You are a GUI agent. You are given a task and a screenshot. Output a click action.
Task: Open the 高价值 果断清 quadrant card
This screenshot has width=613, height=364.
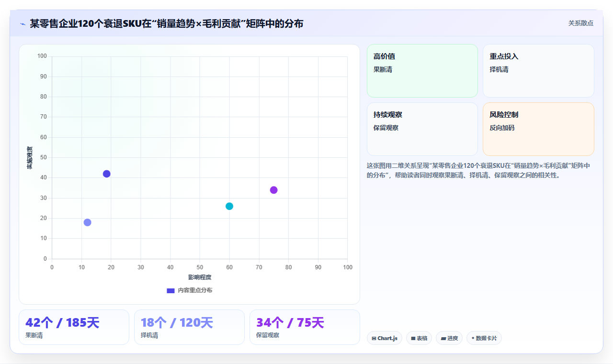tap(422, 71)
